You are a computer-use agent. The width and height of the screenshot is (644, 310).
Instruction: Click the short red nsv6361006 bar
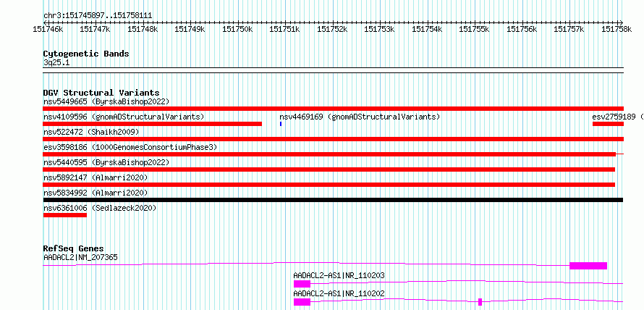65,215
